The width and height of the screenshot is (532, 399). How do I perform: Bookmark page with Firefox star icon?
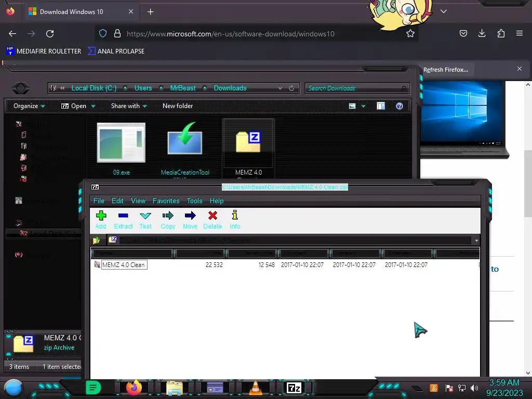click(x=410, y=34)
